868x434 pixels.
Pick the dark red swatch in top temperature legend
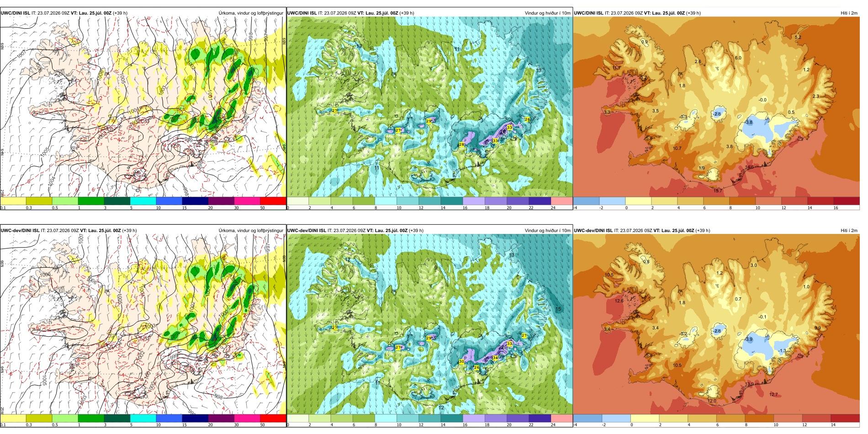(x=847, y=201)
